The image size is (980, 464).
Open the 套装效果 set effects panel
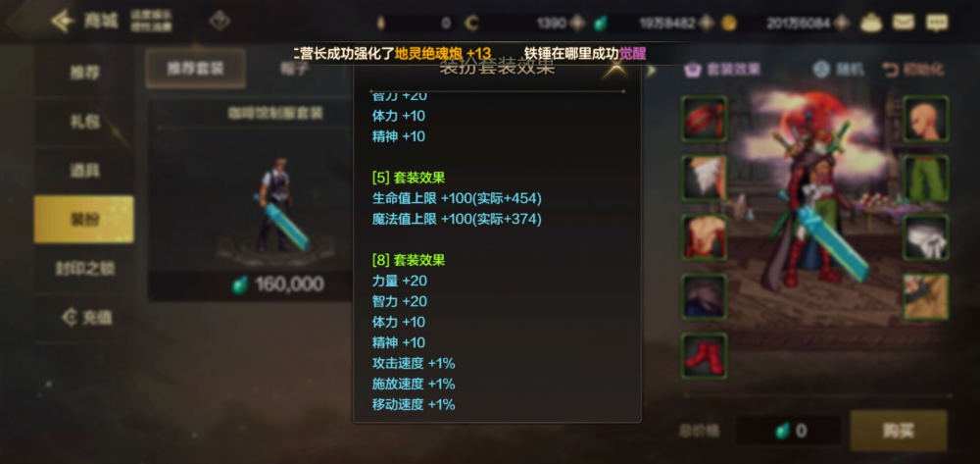coord(722,70)
